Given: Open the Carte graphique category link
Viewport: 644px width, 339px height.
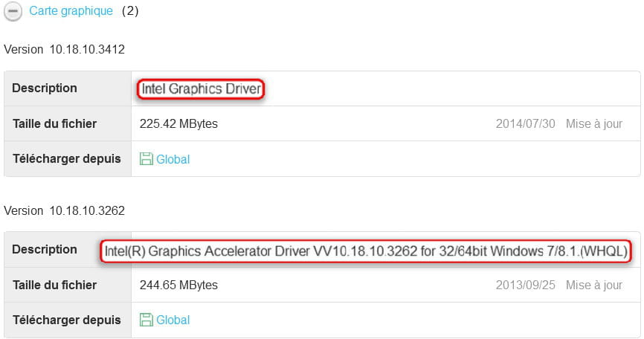Looking at the screenshot, I should coord(71,10).
